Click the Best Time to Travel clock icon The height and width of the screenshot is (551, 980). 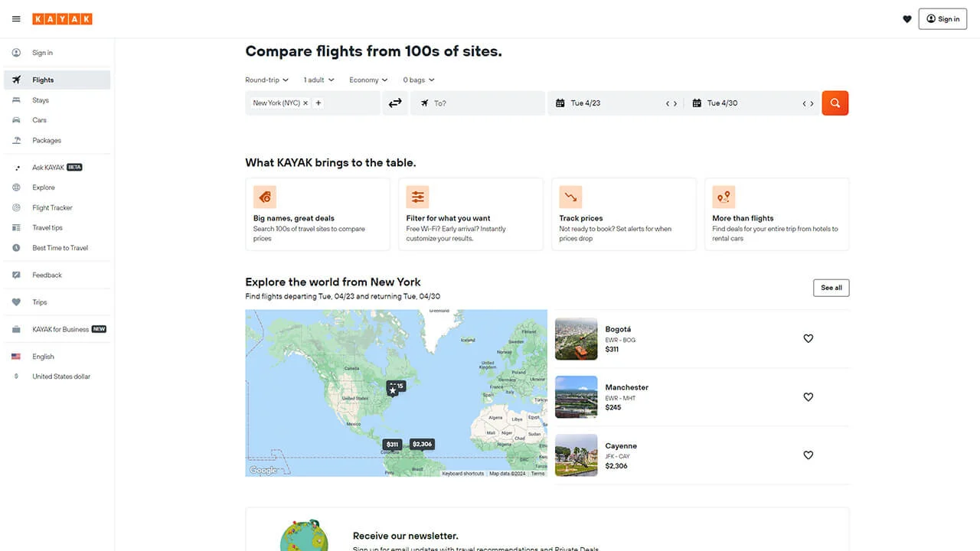(x=16, y=248)
